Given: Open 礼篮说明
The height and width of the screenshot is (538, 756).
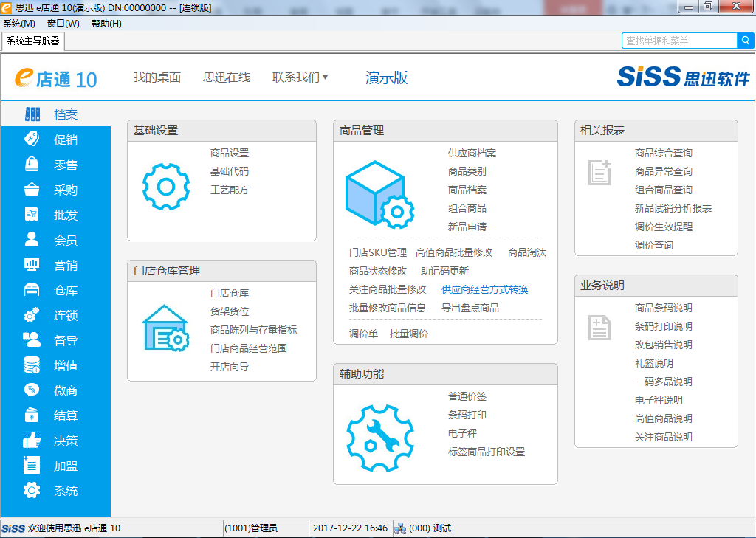Looking at the screenshot, I should [654, 363].
